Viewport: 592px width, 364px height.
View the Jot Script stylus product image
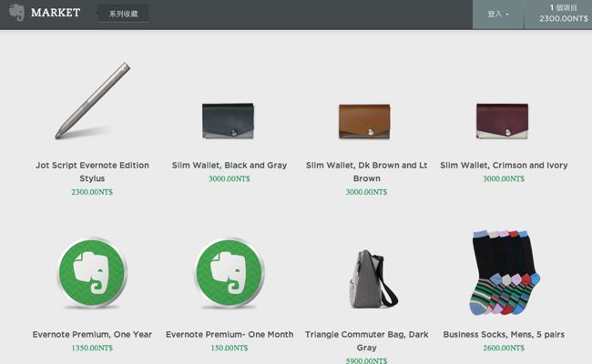93,101
